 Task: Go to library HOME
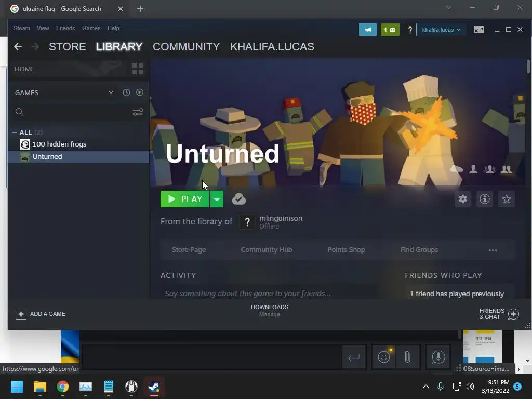[25, 69]
